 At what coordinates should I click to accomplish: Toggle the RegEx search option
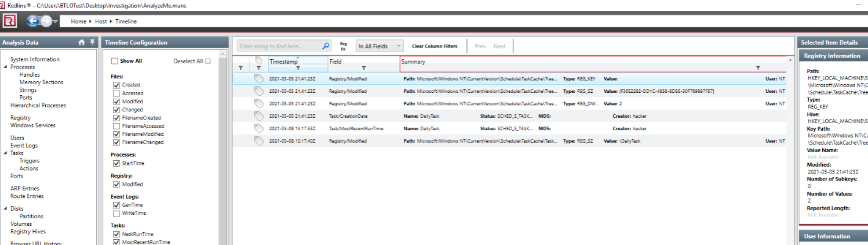(x=343, y=46)
